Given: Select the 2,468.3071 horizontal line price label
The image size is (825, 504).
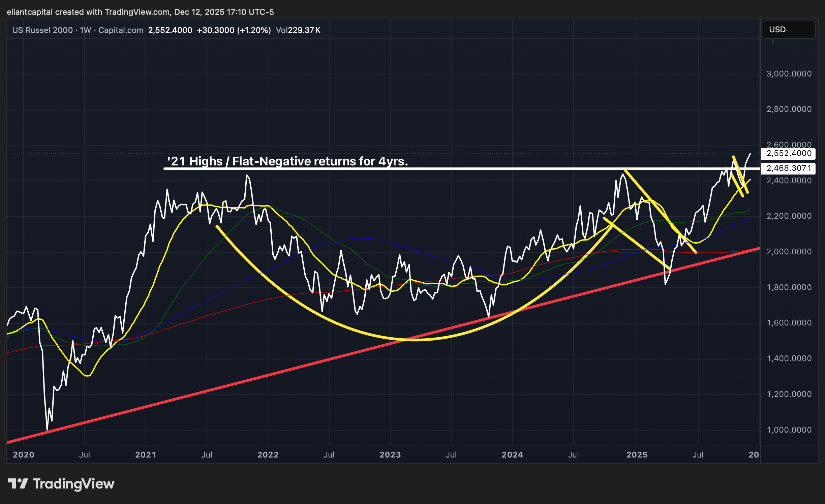Looking at the screenshot, I should point(788,168).
